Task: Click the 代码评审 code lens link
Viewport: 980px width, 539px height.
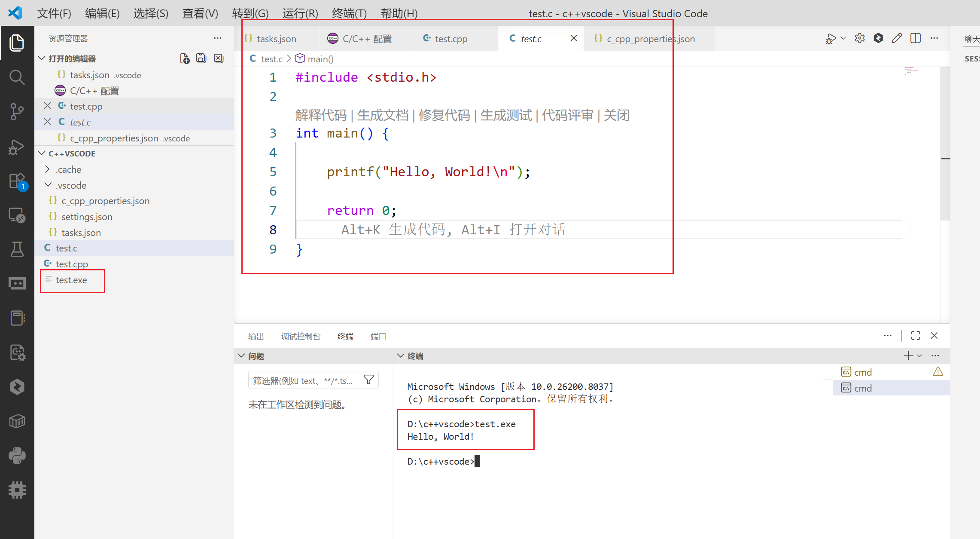Action: pyautogui.click(x=568, y=115)
